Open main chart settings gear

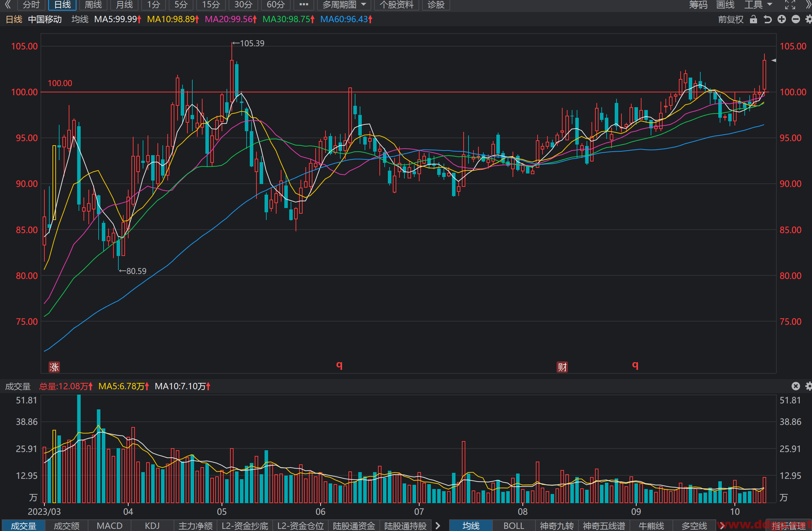(808, 19)
